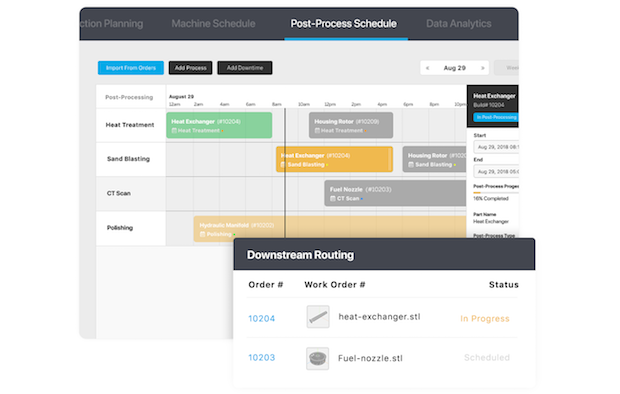This screenshot has width=620, height=394.
Task: Click the Post-Process Progress bar
Action: pos(496,193)
